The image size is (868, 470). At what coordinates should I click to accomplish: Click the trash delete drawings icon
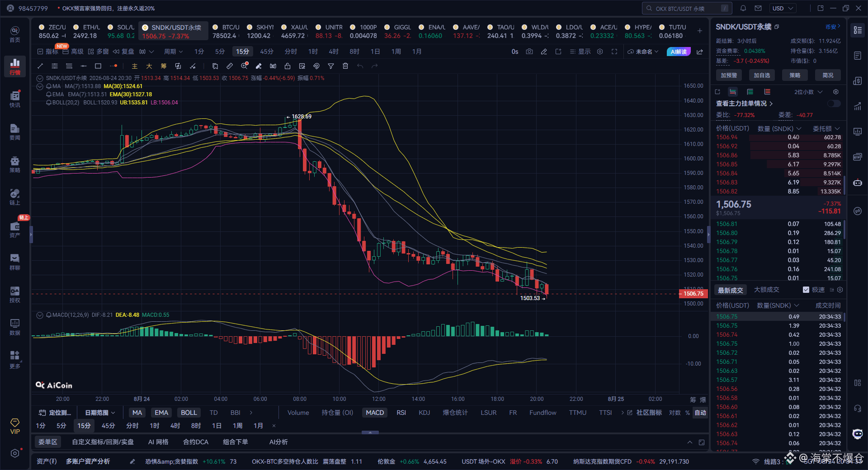point(345,66)
